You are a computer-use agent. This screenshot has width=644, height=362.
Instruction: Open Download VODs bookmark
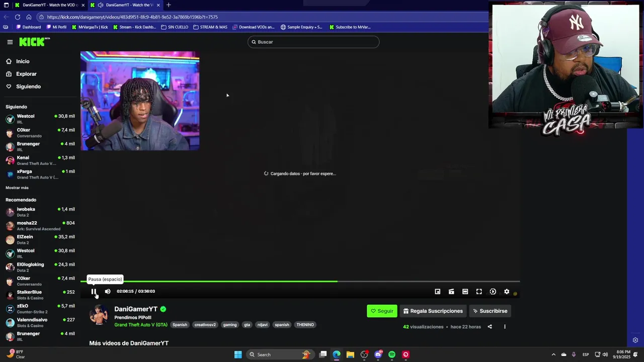(254, 27)
